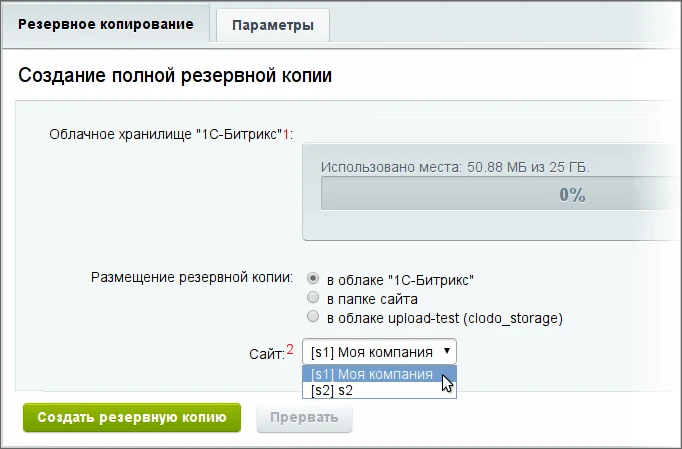Click the Использовано места storage info text
682x449 pixels.
pos(455,167)
